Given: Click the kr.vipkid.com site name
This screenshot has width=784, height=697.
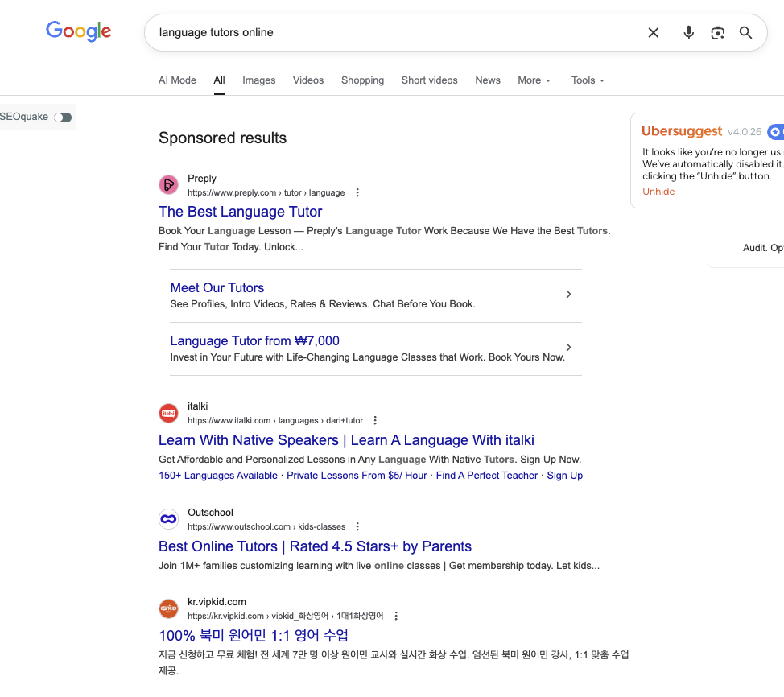Looking at the screenshot, I should [x=217, y=602].
